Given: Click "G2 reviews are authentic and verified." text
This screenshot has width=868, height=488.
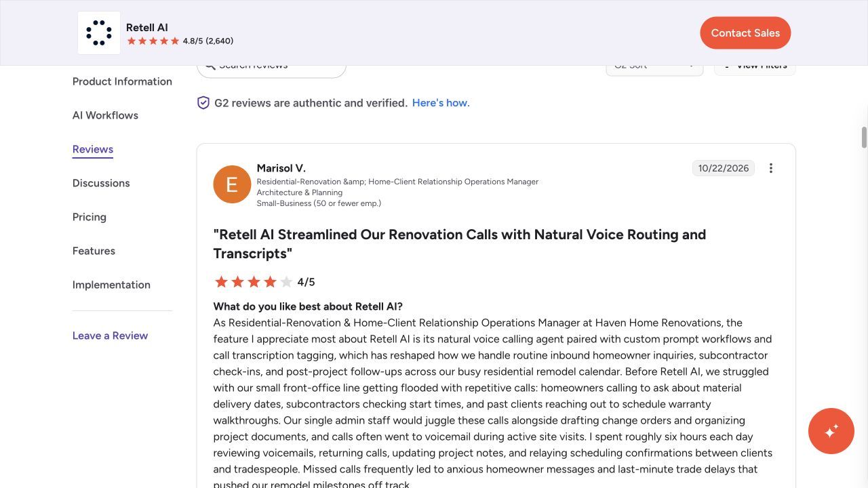Looking at the screenshot, I should coord(311,103).
